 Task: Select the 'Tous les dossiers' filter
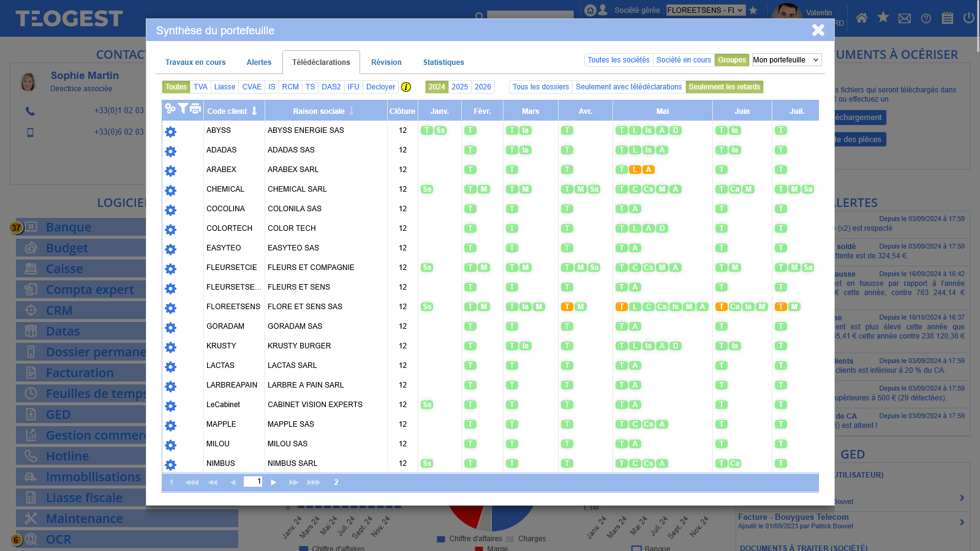(541, 87)
